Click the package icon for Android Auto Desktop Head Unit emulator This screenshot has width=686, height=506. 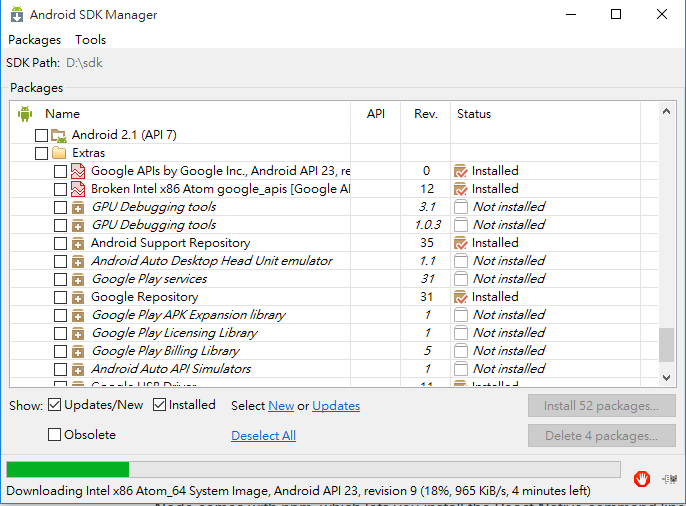point(78,261)
